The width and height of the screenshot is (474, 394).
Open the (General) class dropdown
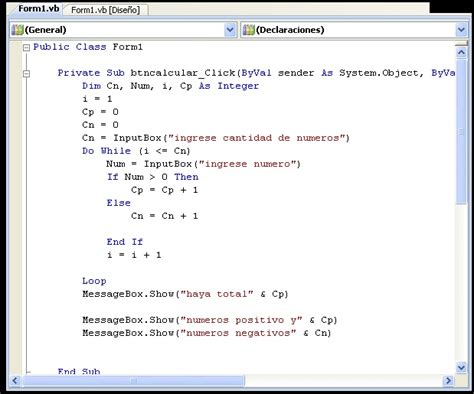[230, 30]
